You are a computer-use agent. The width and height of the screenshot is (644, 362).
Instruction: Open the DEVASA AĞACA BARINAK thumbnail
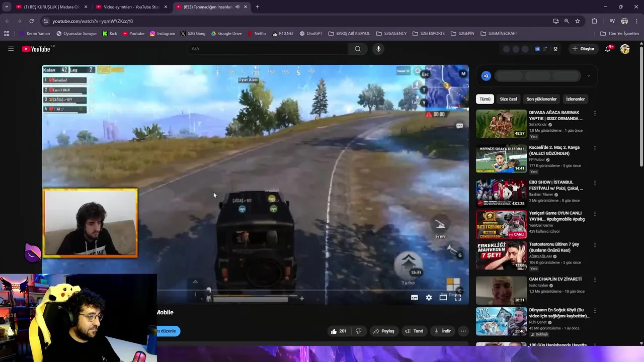(501, 124)
